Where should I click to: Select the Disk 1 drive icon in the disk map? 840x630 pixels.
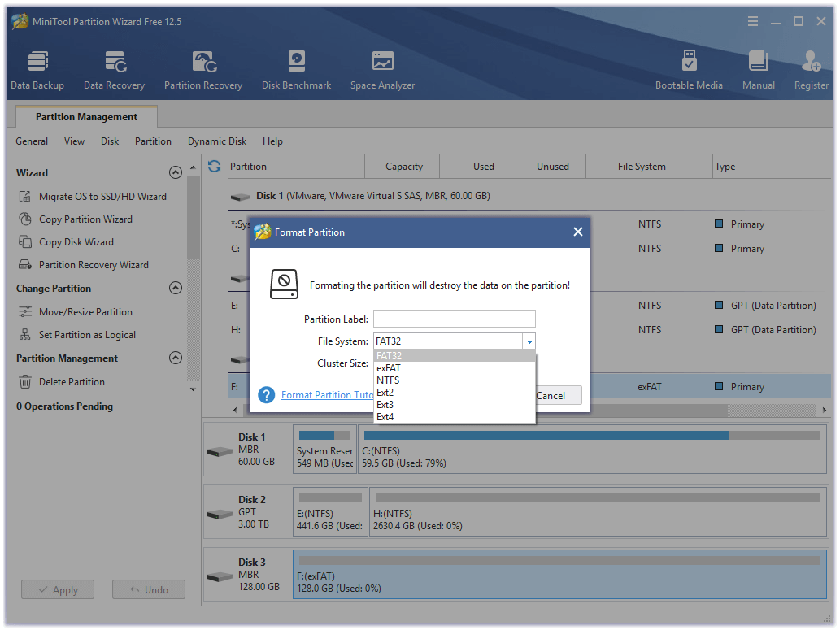point(220,452)
